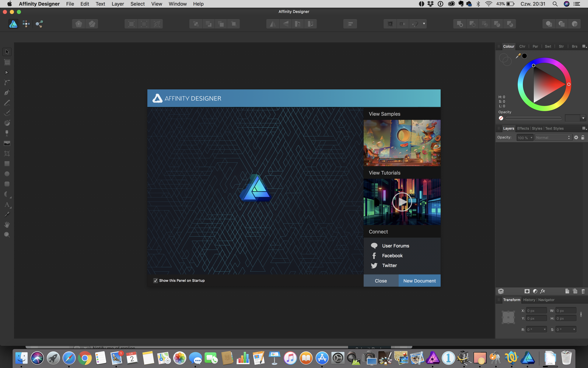Click Add Layer icon in Layers panel
Image resolution: width=588 pixels, height=368 pixels.
567,291
